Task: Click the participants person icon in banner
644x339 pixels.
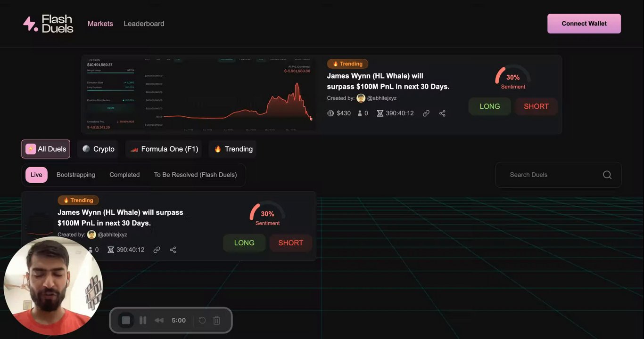Action: (x=360, y=113)
